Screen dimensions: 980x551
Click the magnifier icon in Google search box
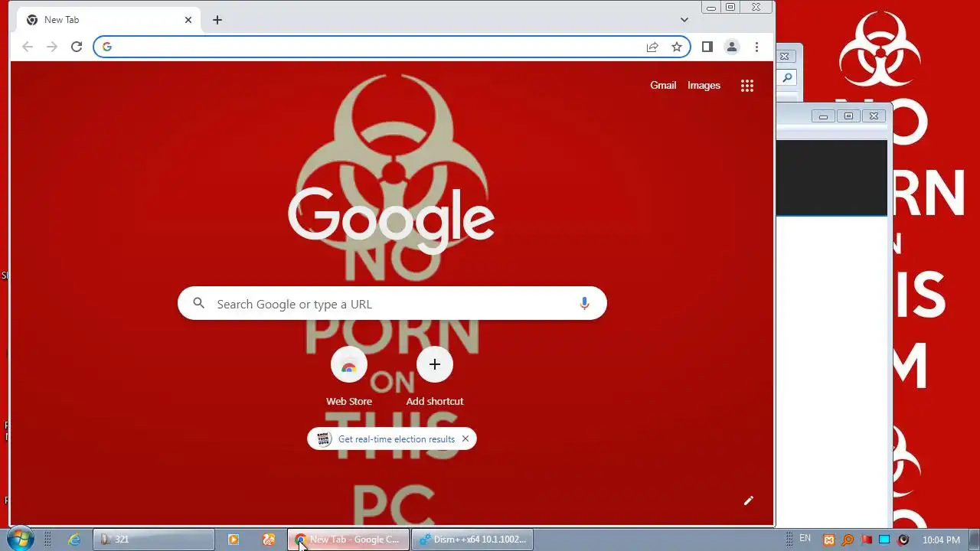pos(199,303)
